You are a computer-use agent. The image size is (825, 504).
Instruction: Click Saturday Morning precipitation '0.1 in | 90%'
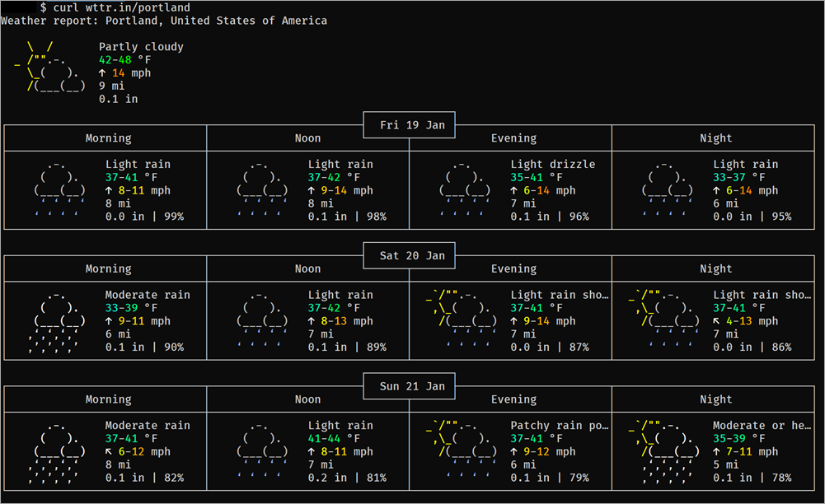145,347
